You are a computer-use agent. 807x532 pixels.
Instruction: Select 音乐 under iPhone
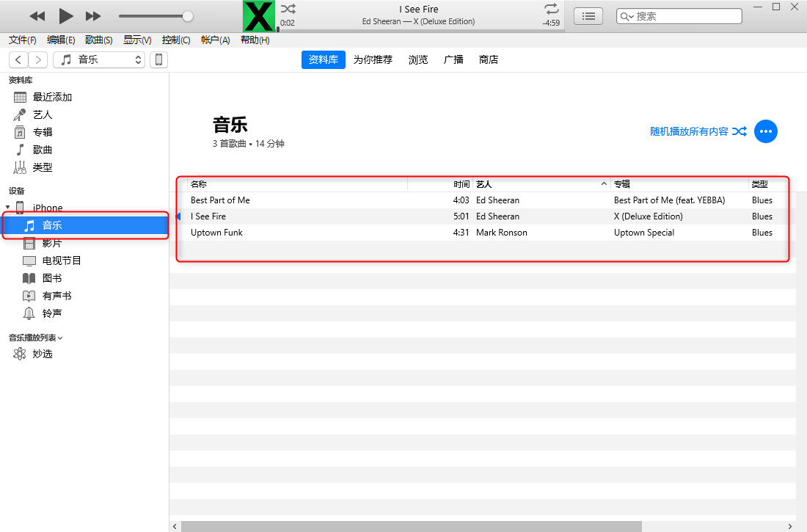[x=84, y=225]
